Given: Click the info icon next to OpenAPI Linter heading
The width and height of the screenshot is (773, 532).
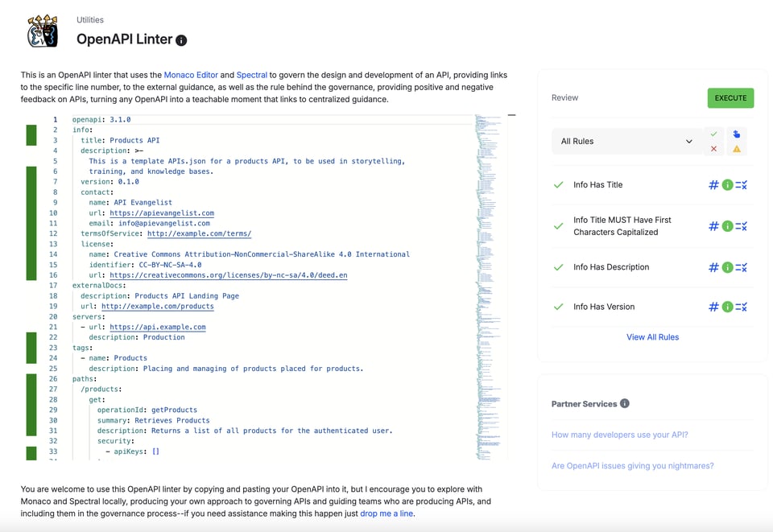Looking at the screenshot, I should [x=181, y=40].
